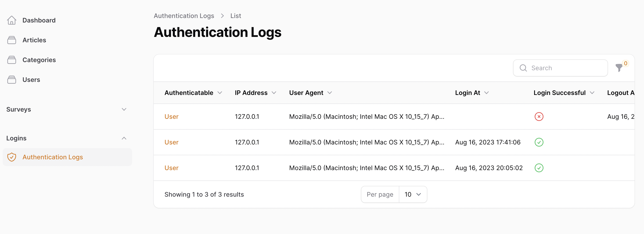
Task: Click the Categories sidebar icon
Action: (11, 60)
